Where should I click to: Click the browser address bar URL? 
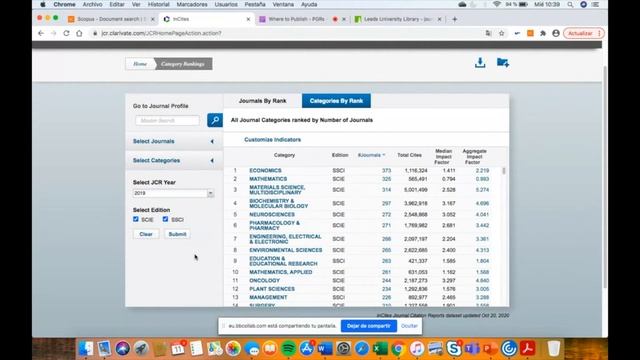[162, 33]
